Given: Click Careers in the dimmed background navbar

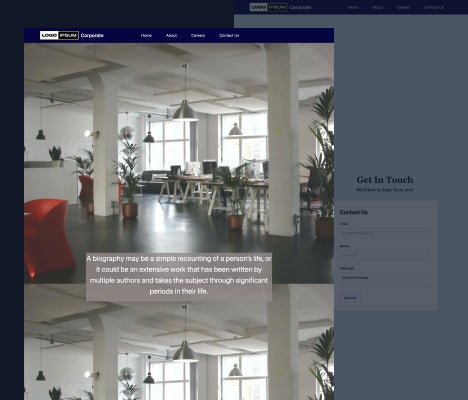Looking at the screenshot, I should (x=403, y=7).
